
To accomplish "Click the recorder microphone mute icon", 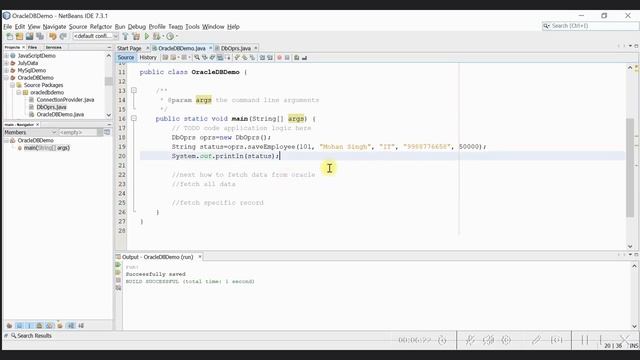I will tap(470, 340).
